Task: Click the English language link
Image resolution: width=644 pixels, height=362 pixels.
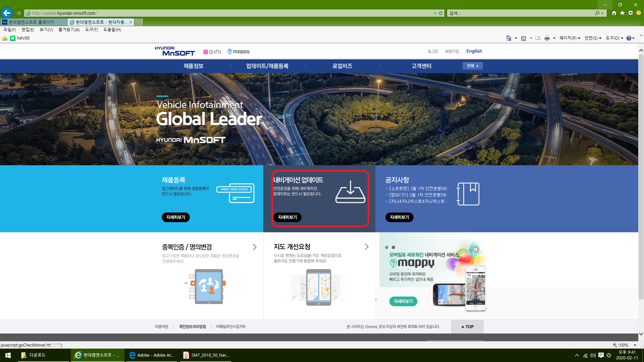Action: click(474, 51)
